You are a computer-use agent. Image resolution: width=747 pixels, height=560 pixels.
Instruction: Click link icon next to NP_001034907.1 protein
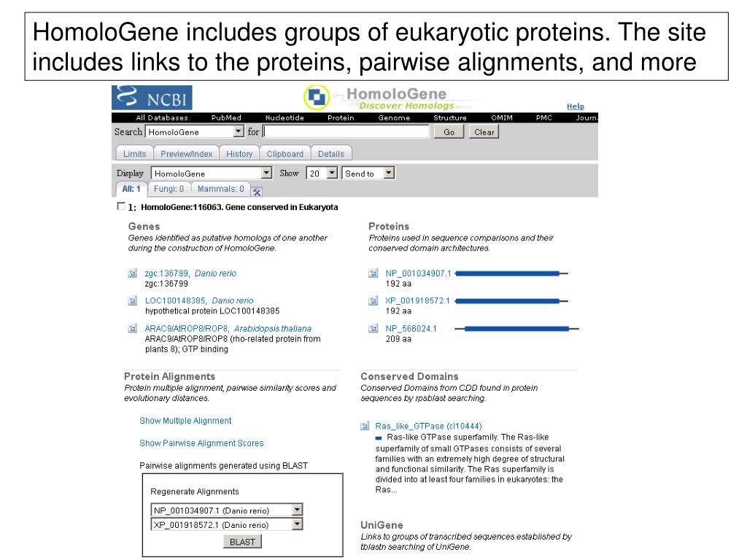coord(373,273)
